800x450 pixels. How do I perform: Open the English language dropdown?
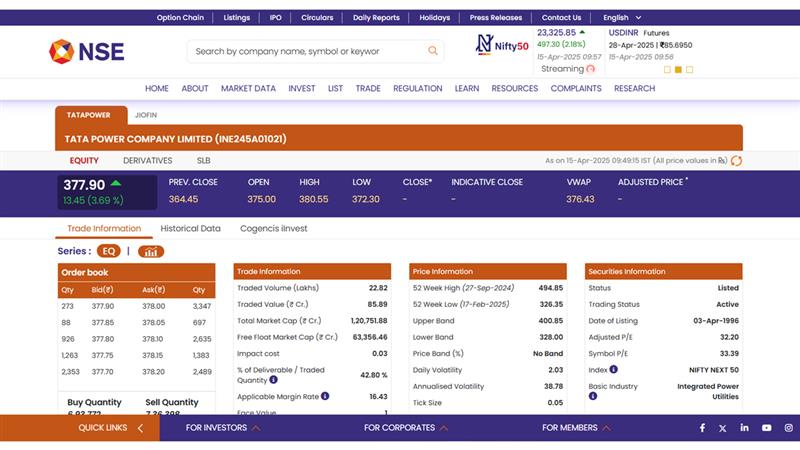[621, 17]
